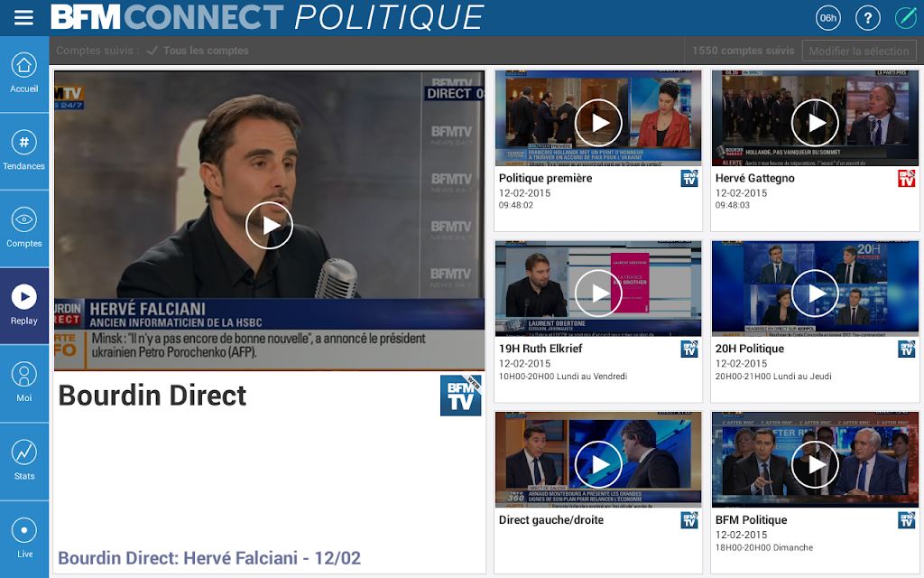The height and width of the screenshot is (578, 924).
Task: Open Moi profile section
Action: point(24,383)
